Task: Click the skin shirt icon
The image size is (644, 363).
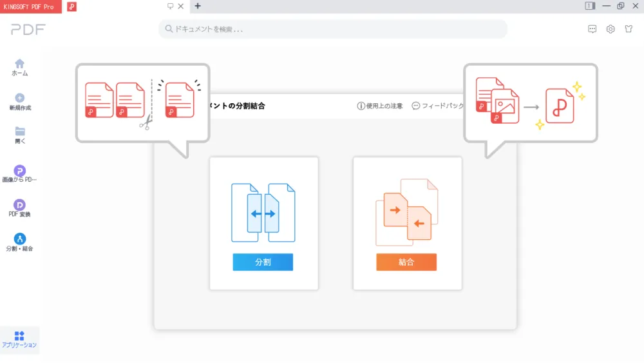Action: 629,29
